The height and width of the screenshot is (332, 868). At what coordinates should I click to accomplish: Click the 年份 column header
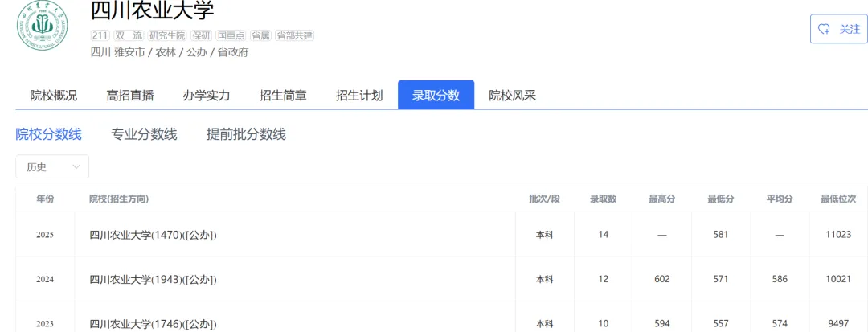[45, 199]
